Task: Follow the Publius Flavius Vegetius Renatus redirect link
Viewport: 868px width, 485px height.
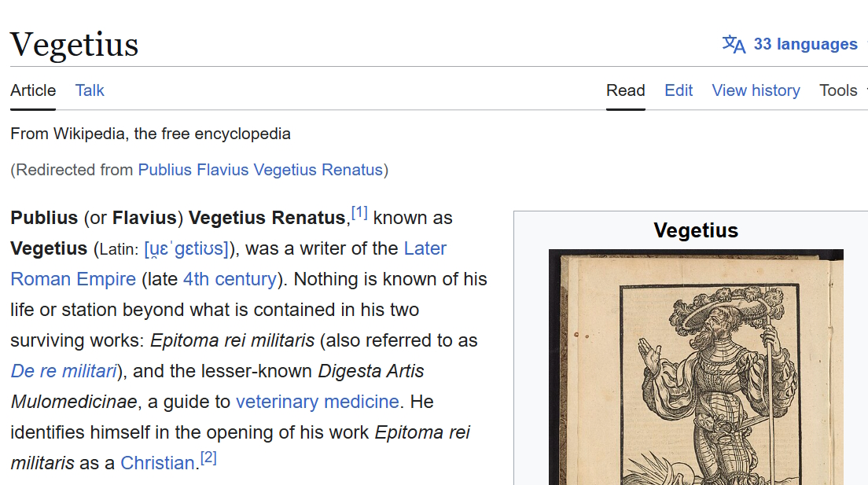Action: [261, 170]
